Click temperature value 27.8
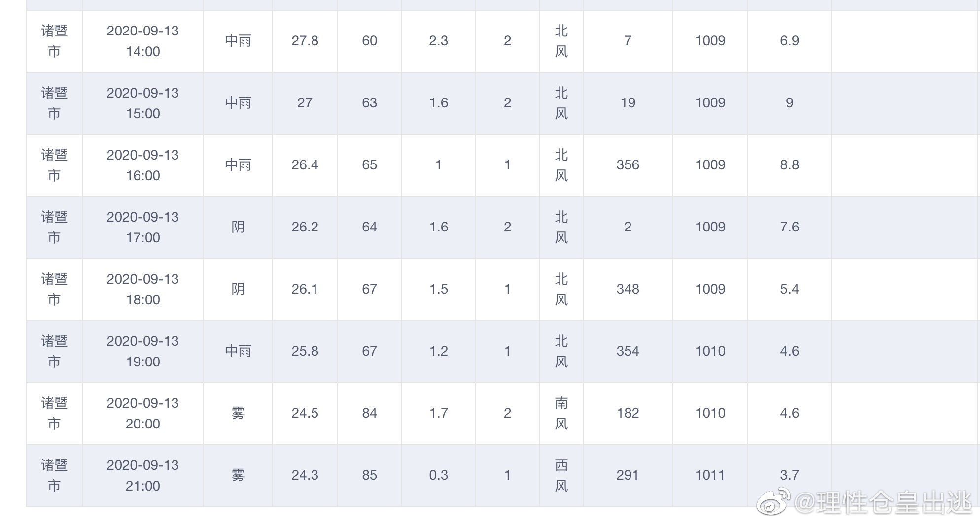Image resolution: width=980 pixels, height=526 pixels. pyautogui.click(x=305, y=41)
